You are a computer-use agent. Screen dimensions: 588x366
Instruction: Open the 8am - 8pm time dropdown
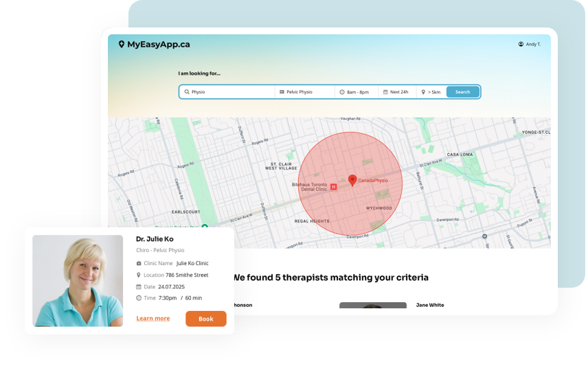coord(357,92)
